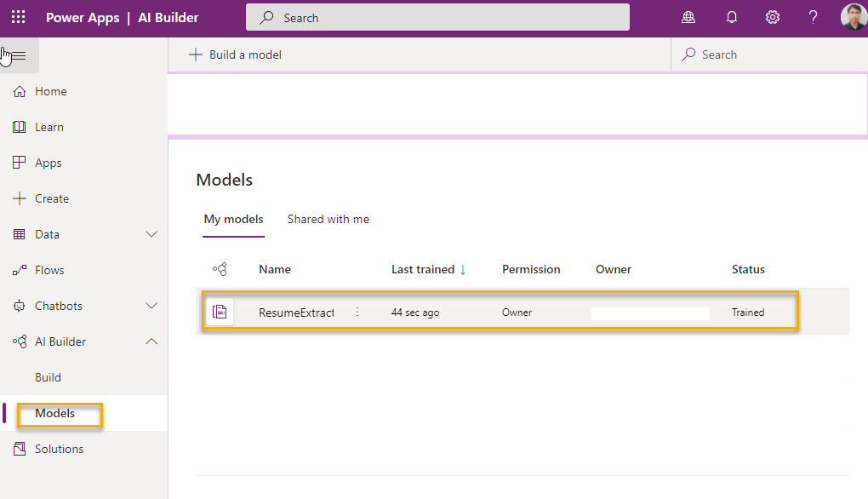This screenshot has width=868, height=499.
Task: Open the app launcher waffle icon
Action: [x=18, y=17]
